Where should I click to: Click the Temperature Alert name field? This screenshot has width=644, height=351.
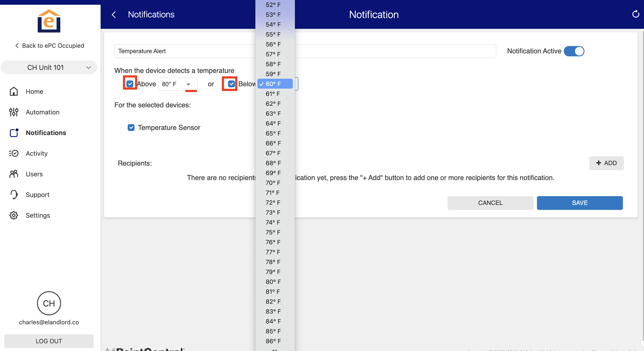[x=185, y=51]
